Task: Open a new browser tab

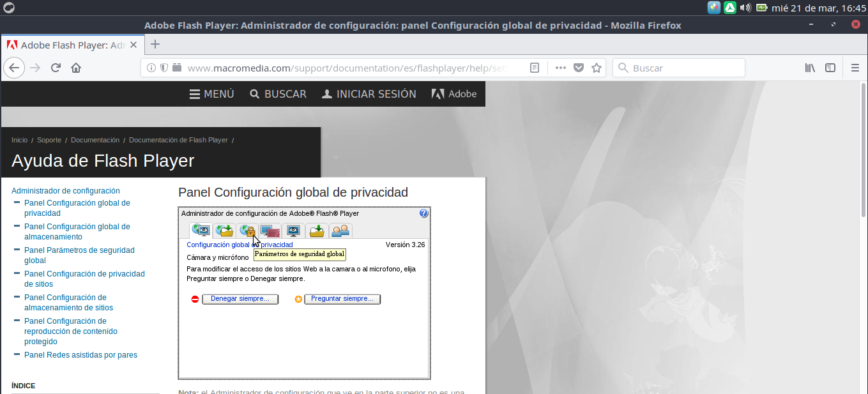Action: click(x=155, y=44)
